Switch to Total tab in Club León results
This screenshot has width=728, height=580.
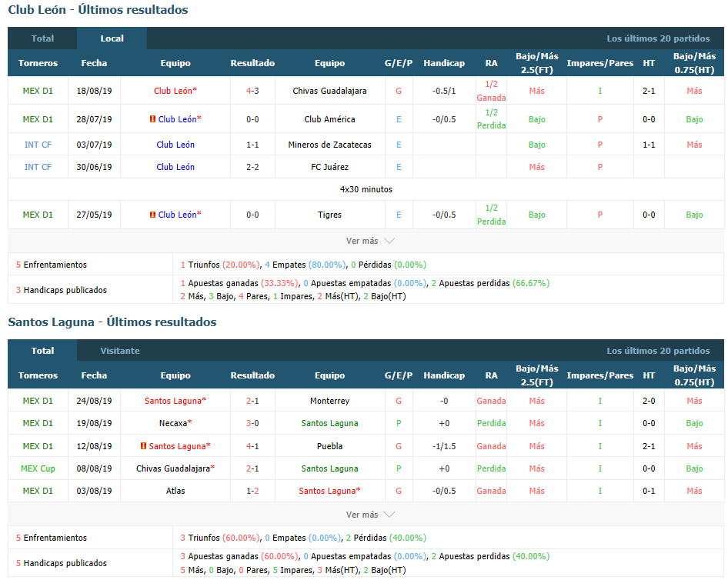pos(42,38)
